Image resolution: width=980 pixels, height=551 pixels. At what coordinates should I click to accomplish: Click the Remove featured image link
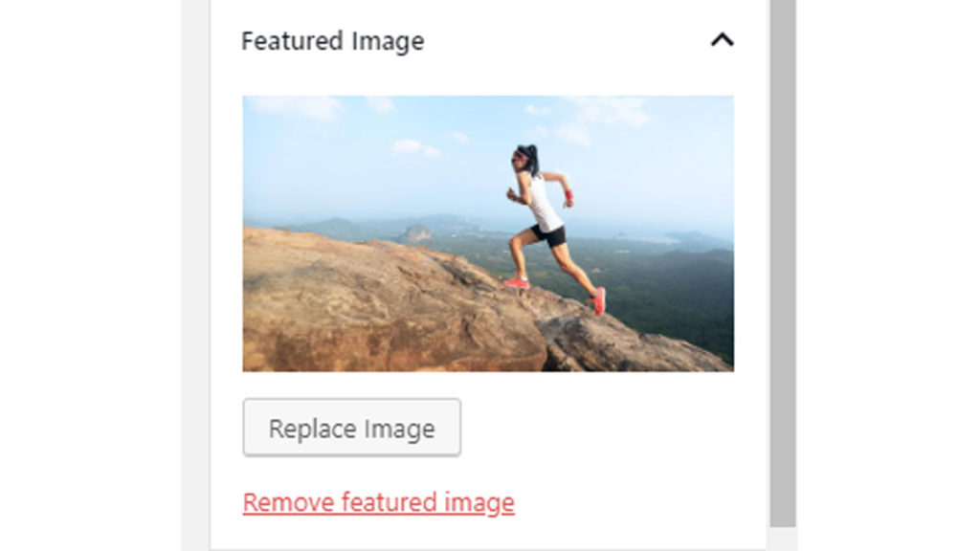coord(379,503)
